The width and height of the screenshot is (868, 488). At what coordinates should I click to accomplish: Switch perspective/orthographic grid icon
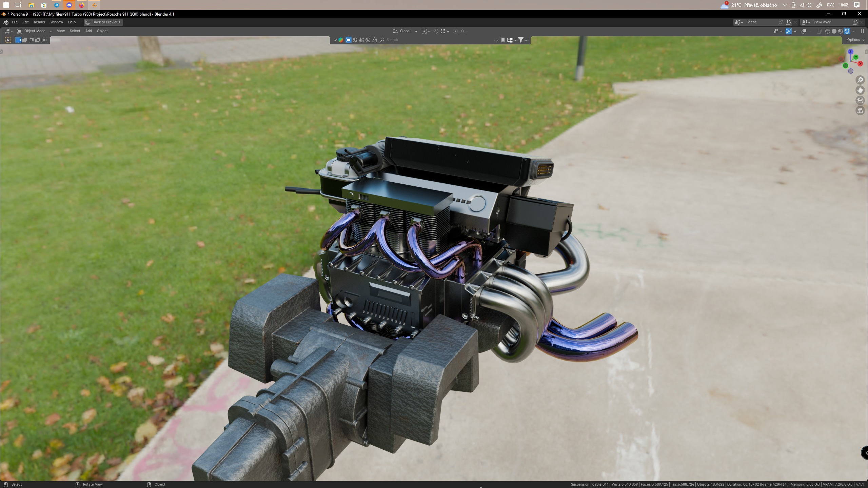(x=860, y=110)
